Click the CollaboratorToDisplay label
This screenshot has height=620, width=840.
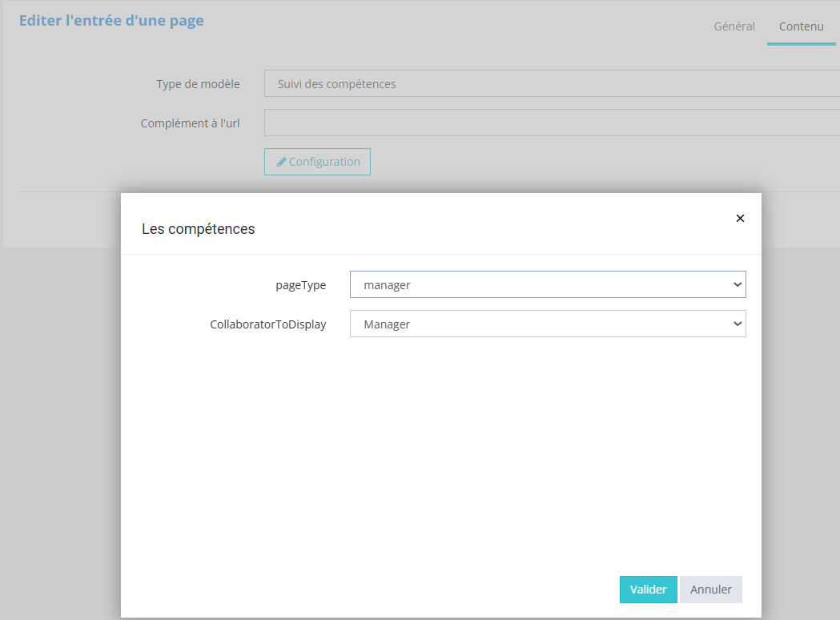tap(267, 325)
